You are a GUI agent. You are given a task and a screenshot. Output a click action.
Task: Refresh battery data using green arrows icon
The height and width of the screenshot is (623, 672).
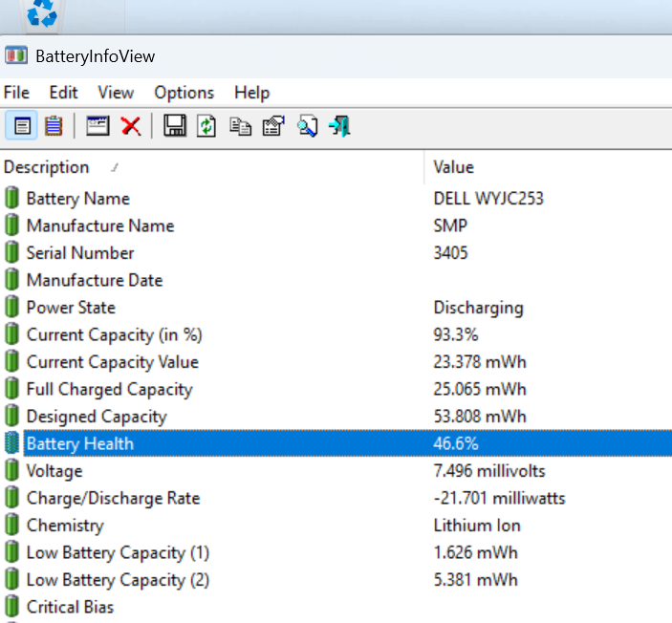(x=206, y=126)
